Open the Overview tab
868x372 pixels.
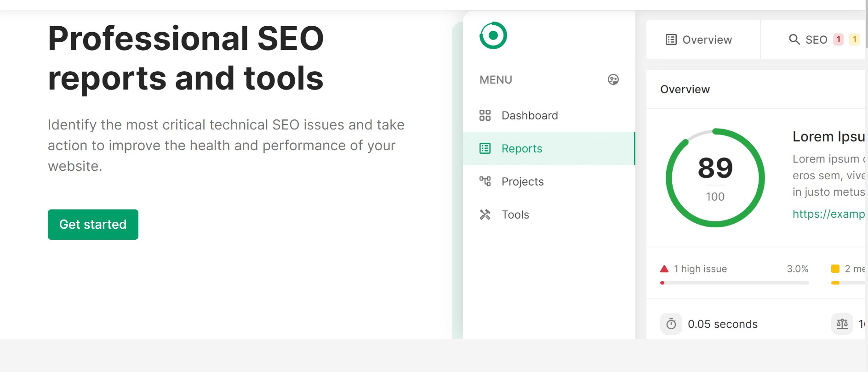(699, 39)
